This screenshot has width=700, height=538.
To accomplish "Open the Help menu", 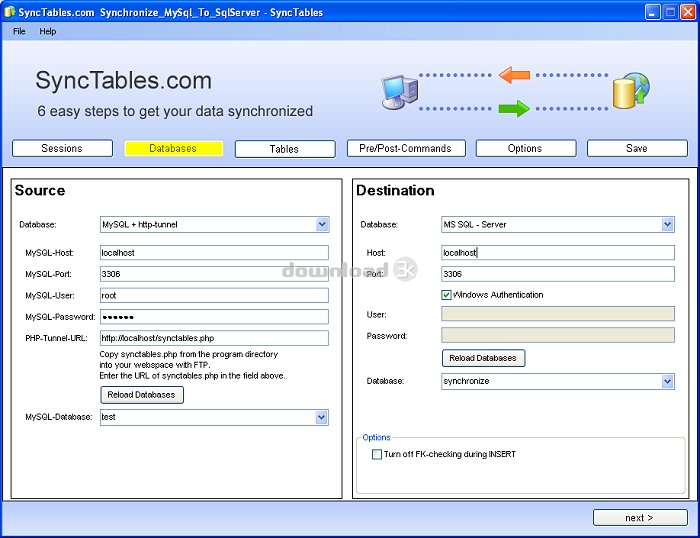I will 48,31.
